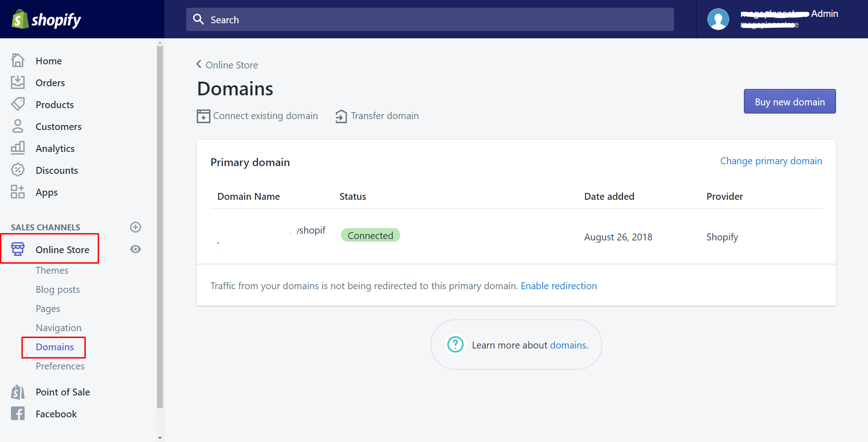Click the Shopify logo
The height and width of the screenshot is (442, 868).
(46, 19)
